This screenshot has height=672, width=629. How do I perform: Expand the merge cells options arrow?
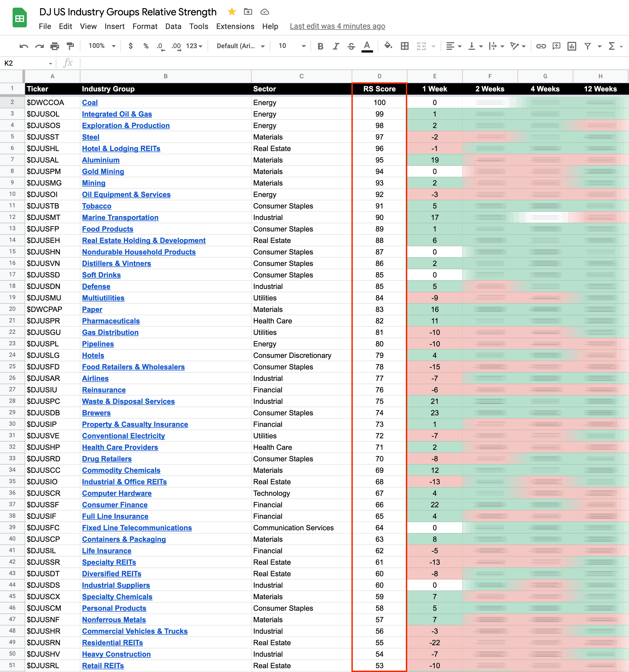pos(433,46)
